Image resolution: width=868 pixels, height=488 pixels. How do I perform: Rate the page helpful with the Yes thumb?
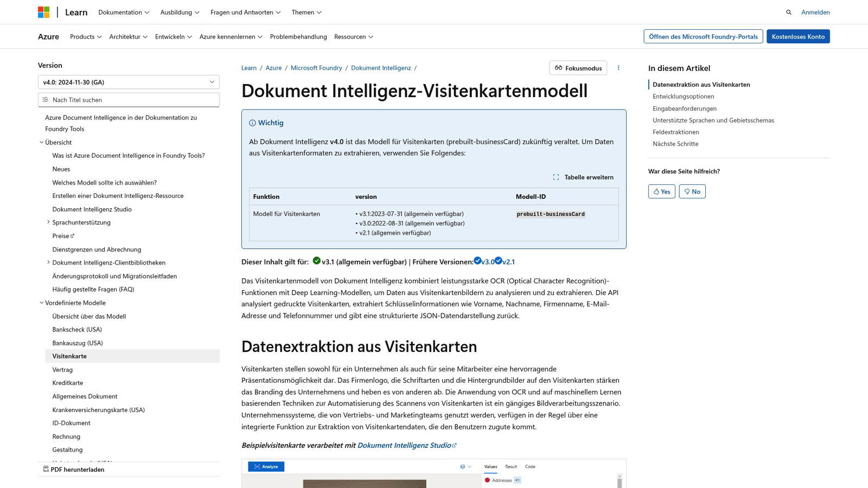point(661,191)
